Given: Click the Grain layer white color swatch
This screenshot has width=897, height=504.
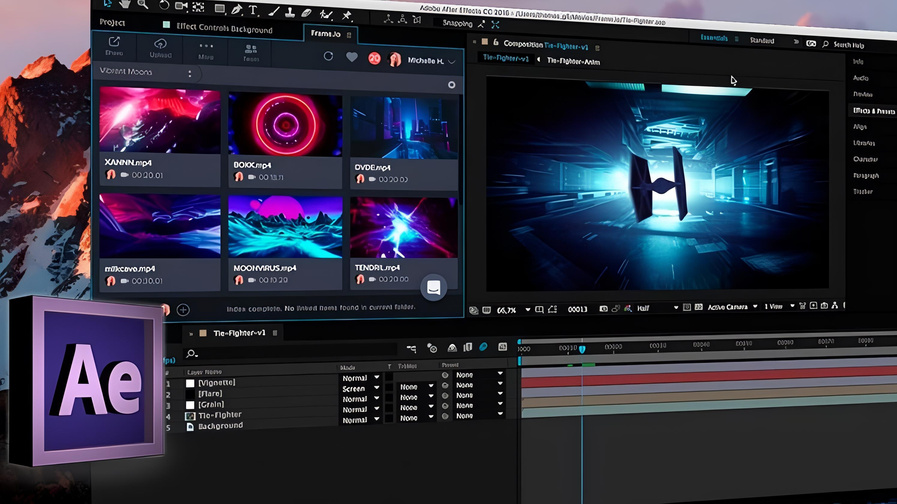Looking at the screenshot, I should [x=190, y=405].
